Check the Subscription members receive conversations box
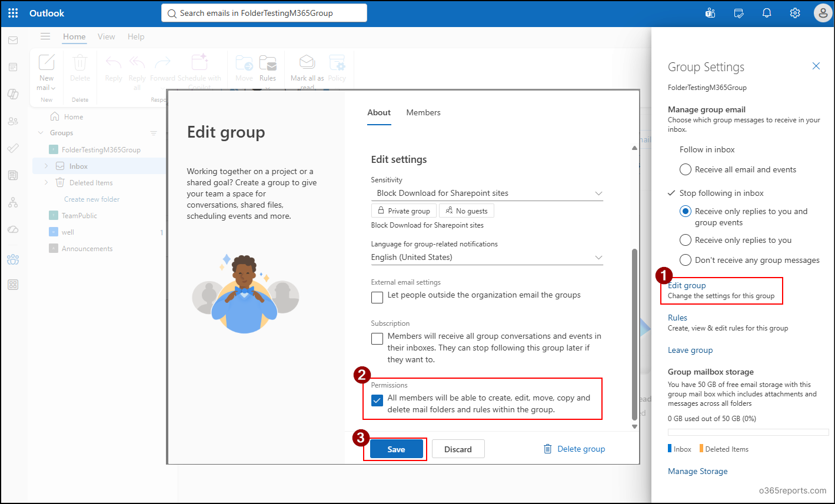Image resolution: width=835 pixels, height=504 pixels. pos(377,339)
